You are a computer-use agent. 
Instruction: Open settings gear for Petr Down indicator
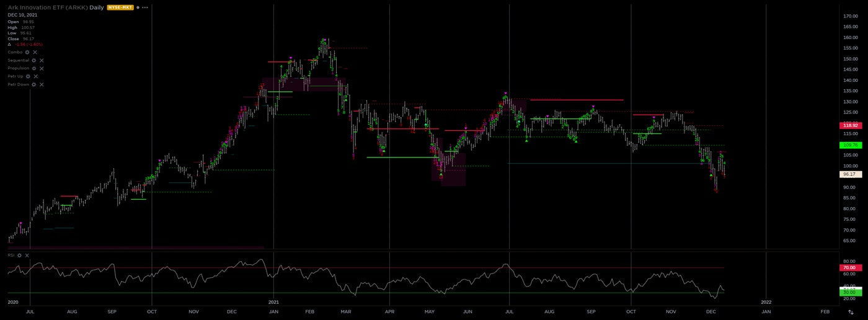coord(34,84)
